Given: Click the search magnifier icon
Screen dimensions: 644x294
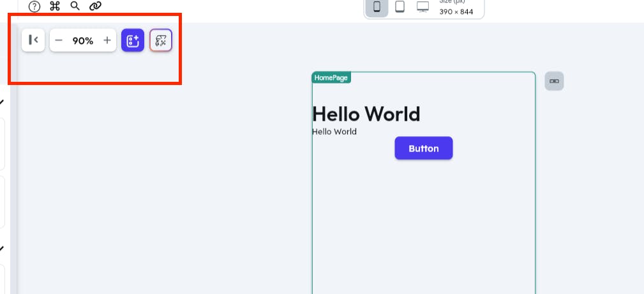Looking at the screenshot, I should coord(75,6).
